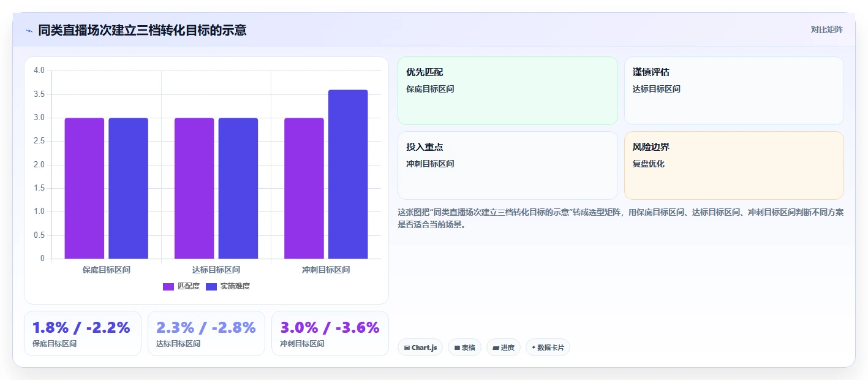Click the card title 同类直播场次建立三档转化目标的示意
The width and height of the screenshot is (868, 380).
pos(143,30)
